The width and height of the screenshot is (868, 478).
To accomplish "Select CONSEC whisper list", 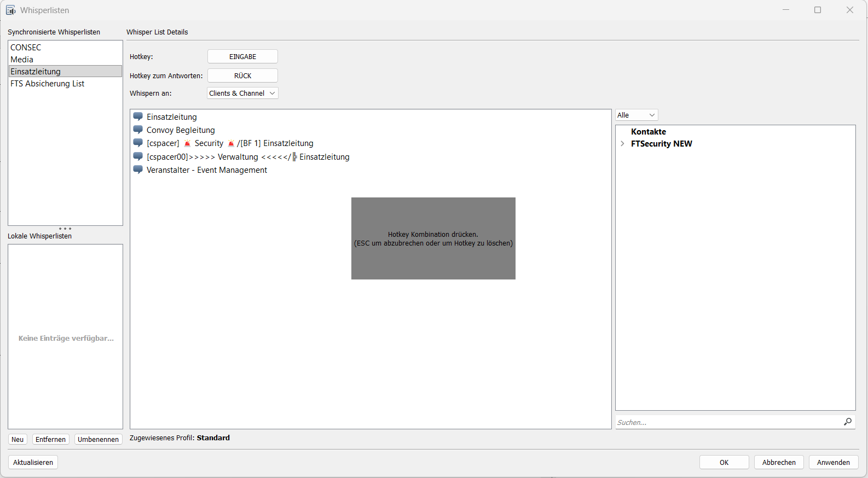I will click(26, 48).
